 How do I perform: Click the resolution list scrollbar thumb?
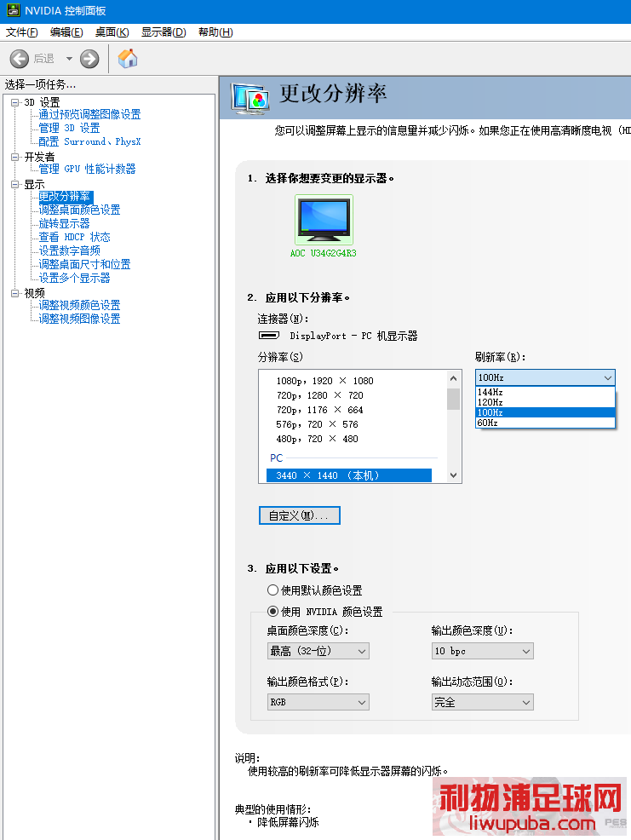tap(453, 399)
